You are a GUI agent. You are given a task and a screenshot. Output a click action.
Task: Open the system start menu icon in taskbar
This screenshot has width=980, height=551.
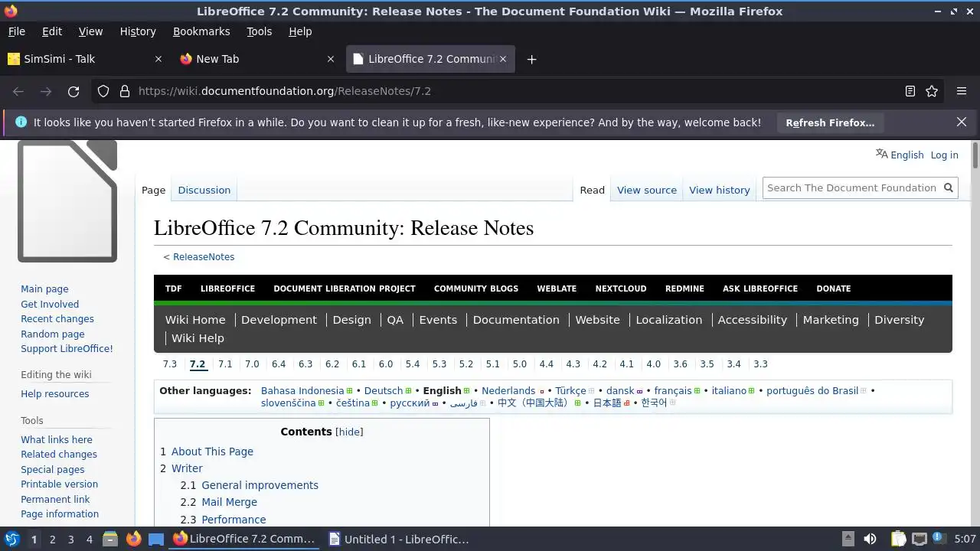[x=11, y=539]
